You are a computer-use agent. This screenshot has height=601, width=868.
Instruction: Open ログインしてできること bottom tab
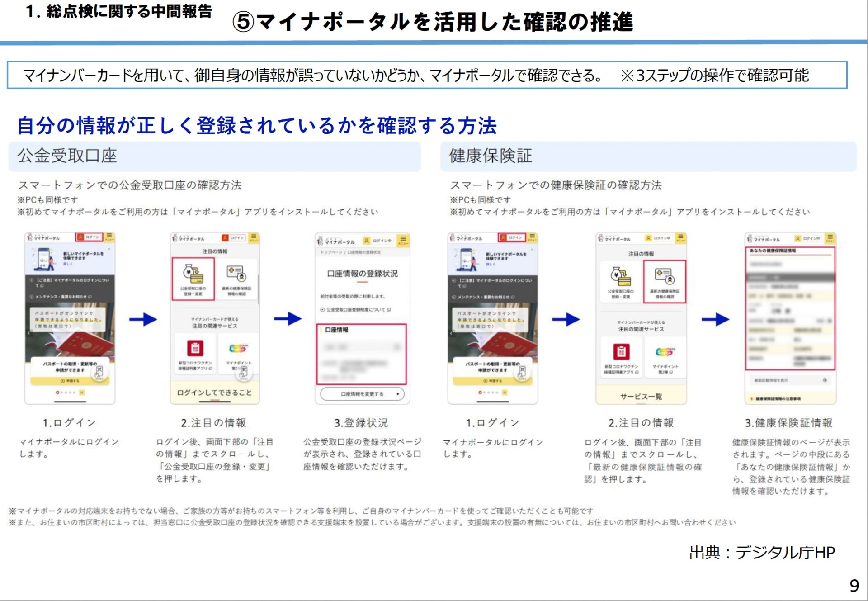214,393
